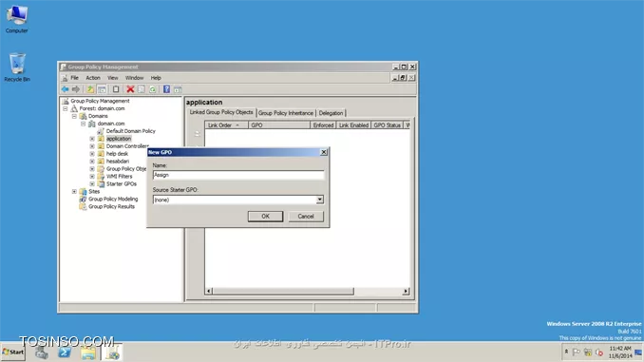Viewport: 644px width, 362px height.
Task: Click the show/hide action pane icon
Action: [178, 89]
